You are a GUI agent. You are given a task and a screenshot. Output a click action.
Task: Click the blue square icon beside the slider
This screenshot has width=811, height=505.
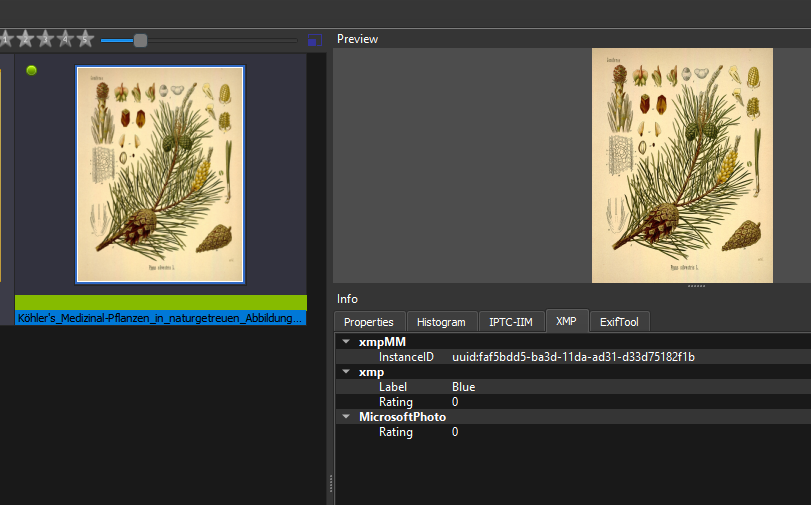pos(315,40)
